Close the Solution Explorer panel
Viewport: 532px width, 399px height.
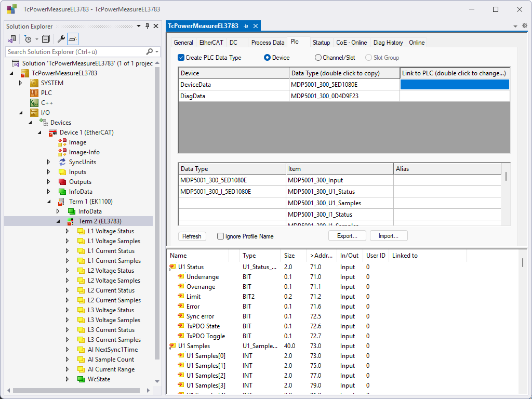[156, 26]
